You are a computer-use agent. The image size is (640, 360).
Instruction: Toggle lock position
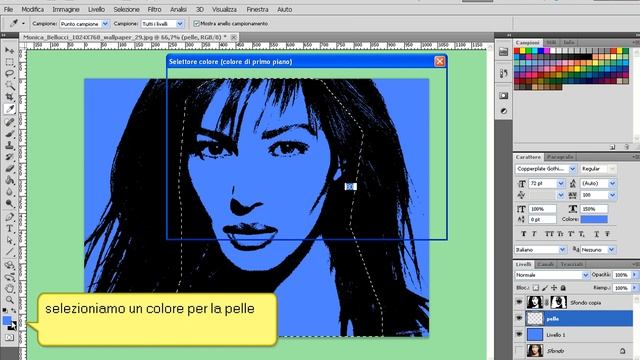point(554,288)
